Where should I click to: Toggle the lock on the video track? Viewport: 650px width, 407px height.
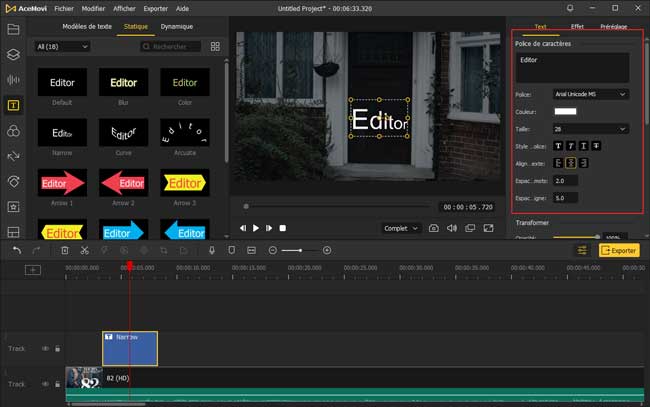pos(57,384)
